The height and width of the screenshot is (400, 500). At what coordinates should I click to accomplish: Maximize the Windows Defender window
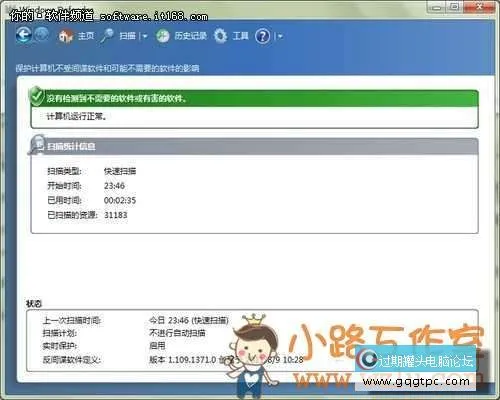(x=454, y=7)
